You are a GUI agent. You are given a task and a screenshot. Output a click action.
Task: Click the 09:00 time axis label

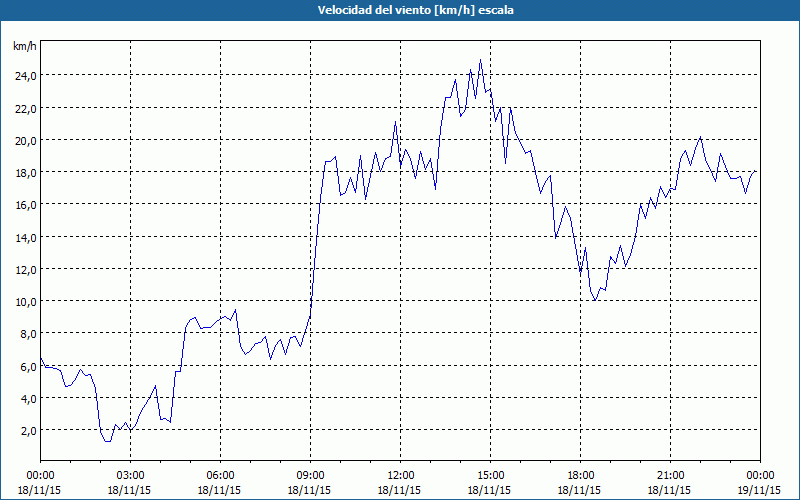310,476
